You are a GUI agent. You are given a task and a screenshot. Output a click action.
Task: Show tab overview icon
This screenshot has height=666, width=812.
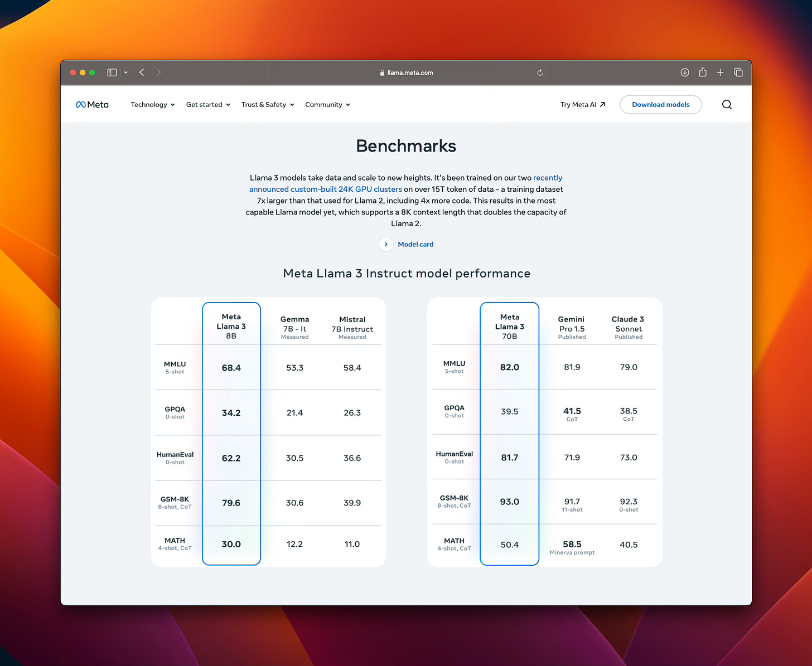point(738,72)
